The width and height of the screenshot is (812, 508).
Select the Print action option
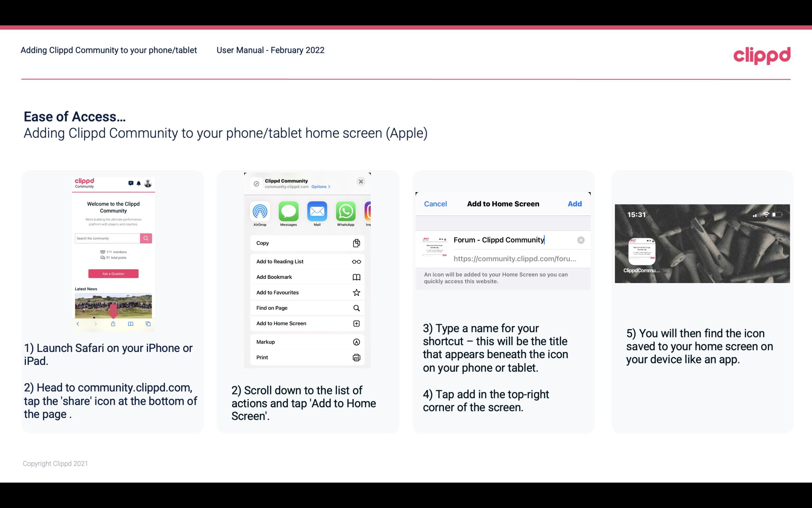pos(307,357)
